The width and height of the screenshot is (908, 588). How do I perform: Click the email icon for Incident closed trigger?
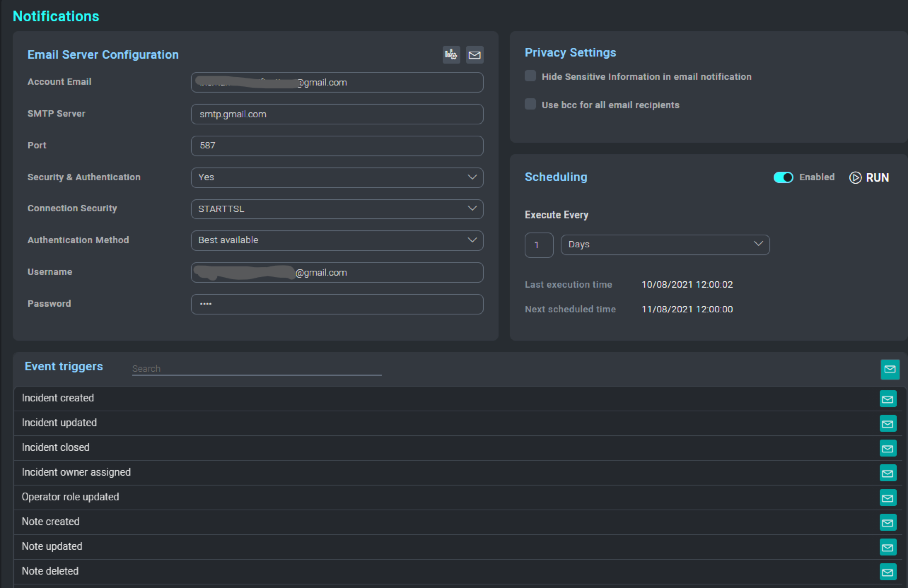(888, 448)
